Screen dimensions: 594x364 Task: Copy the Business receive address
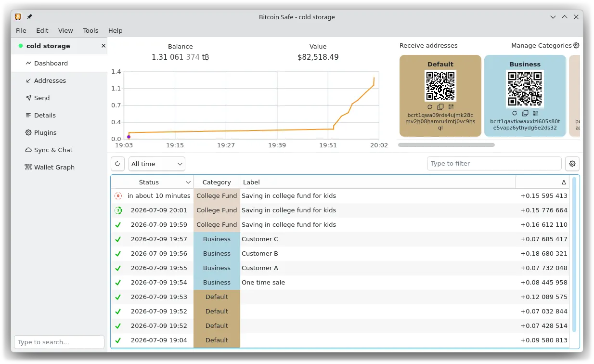[525, 113]
